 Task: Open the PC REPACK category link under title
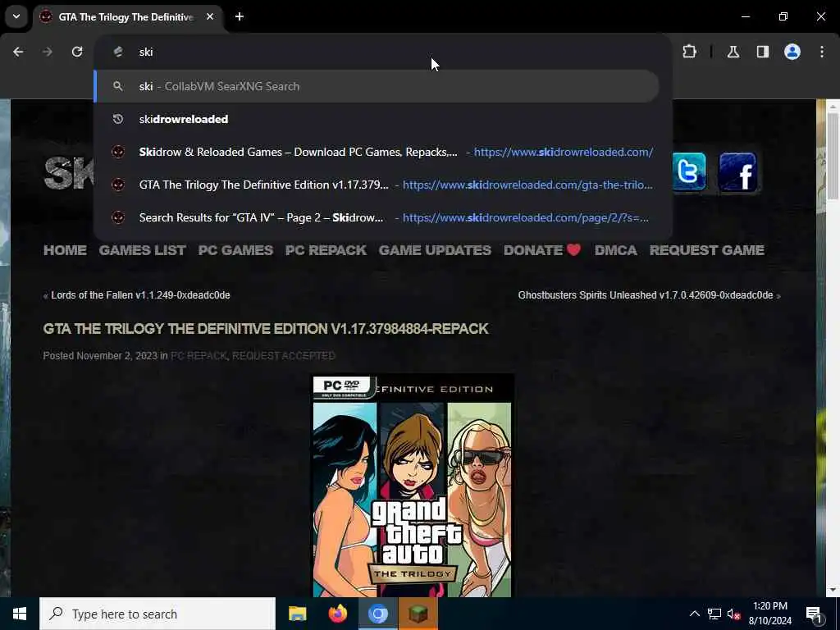pyautogui.click(x=199, y=356)
